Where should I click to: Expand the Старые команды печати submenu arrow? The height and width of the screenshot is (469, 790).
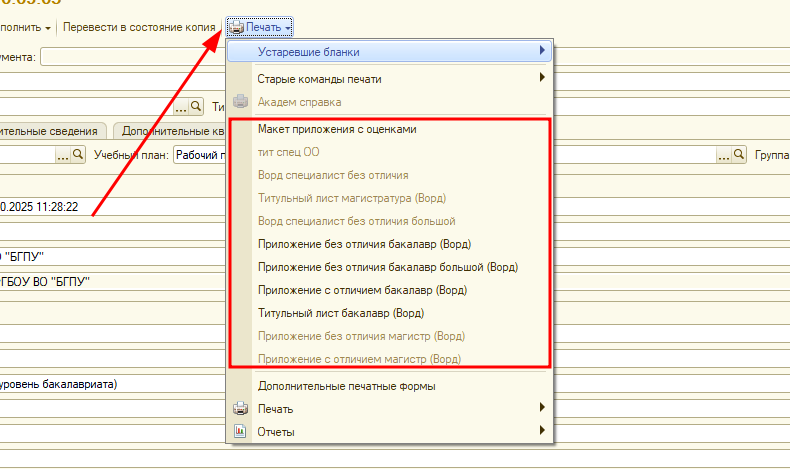click(x=542, y=78)
